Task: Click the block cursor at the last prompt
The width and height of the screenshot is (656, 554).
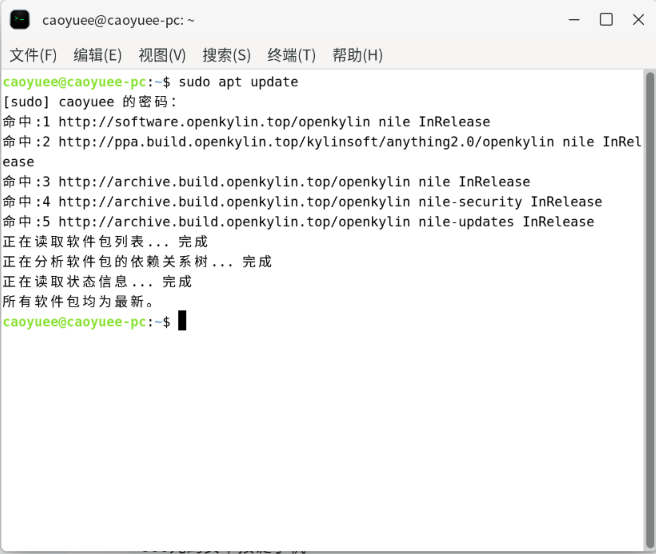Action: 182,321
